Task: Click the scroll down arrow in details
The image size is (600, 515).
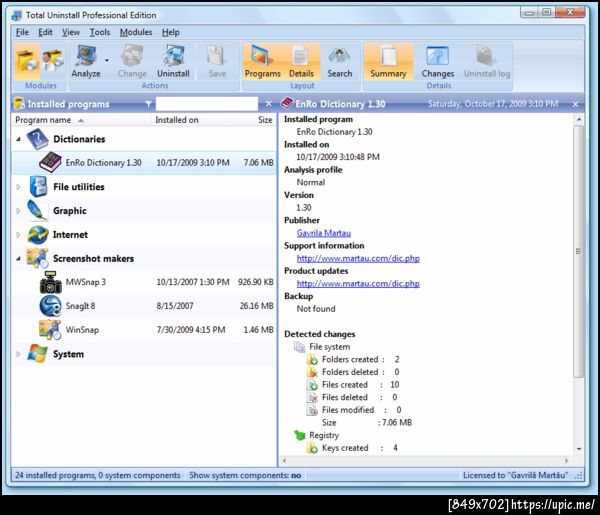Action: coord(579,449)
